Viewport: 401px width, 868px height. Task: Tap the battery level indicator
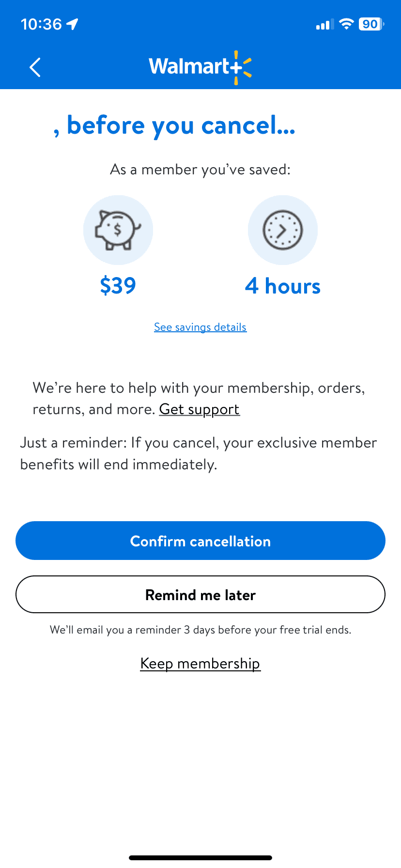[x=371, y=24]
